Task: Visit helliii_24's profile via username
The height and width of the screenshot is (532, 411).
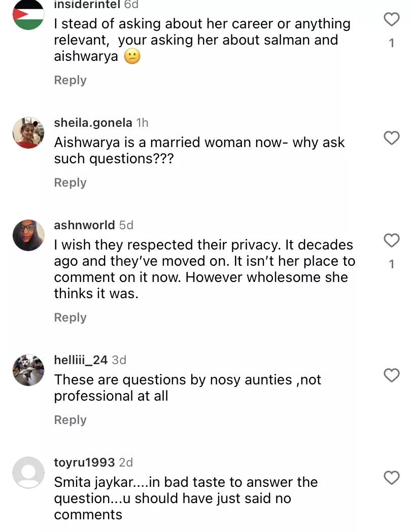Action: [81, 360]
